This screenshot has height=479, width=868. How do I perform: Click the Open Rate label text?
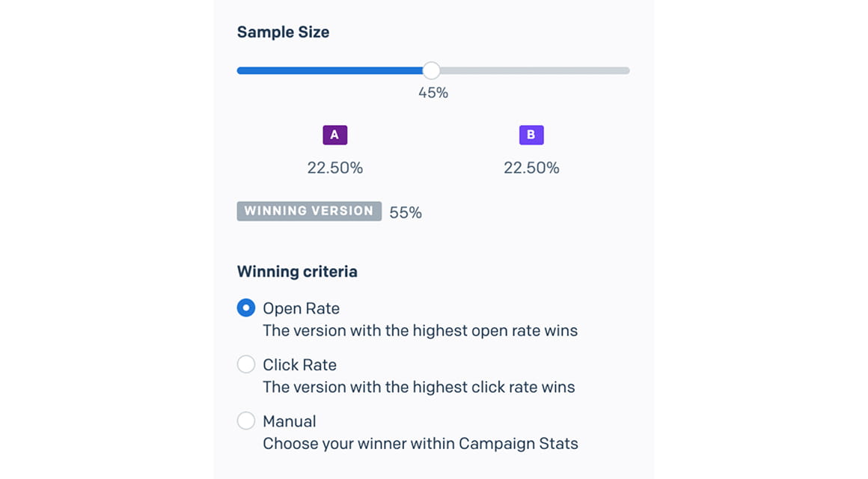(301, 308)
